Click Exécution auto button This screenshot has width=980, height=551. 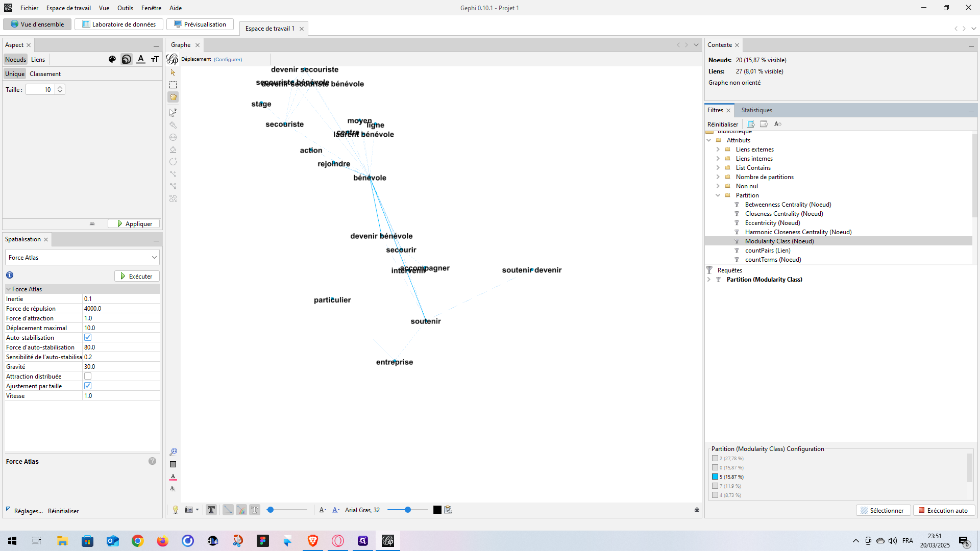[x=944, y=510]
